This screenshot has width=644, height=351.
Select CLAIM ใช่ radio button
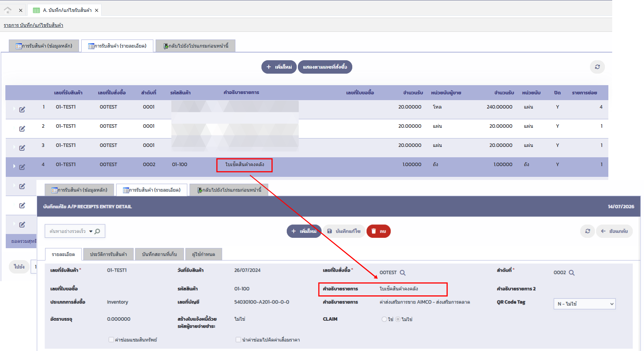click(x=384, y=319)
